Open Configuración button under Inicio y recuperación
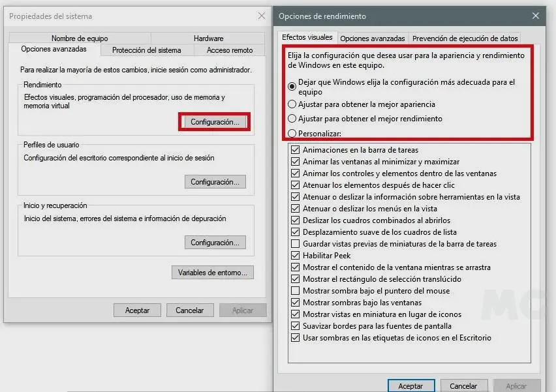The image size is (556, 392). [215, 243]
